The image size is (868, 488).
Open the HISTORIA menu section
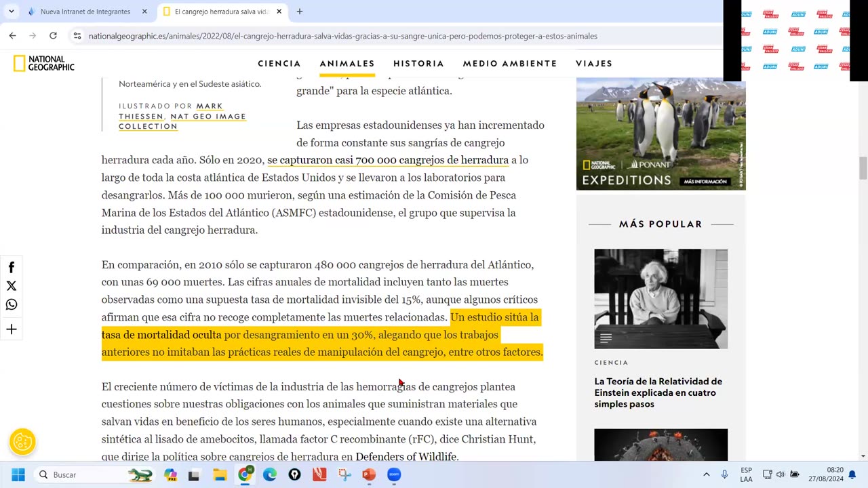coord(418,64)
